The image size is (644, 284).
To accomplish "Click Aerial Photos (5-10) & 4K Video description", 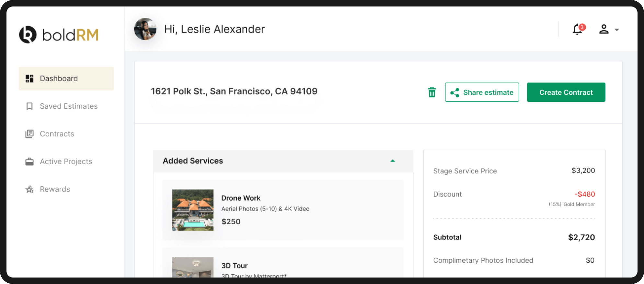I will (x=265, y=209).
